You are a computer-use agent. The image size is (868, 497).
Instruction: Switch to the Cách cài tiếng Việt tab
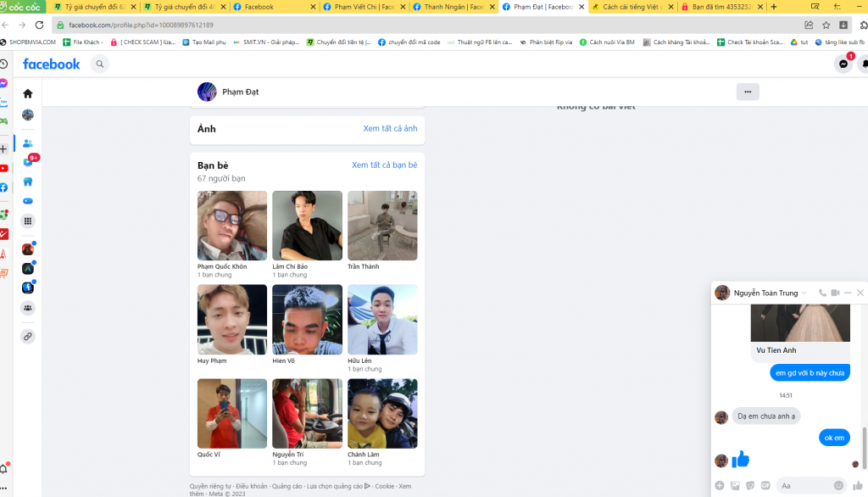point(632,7)
